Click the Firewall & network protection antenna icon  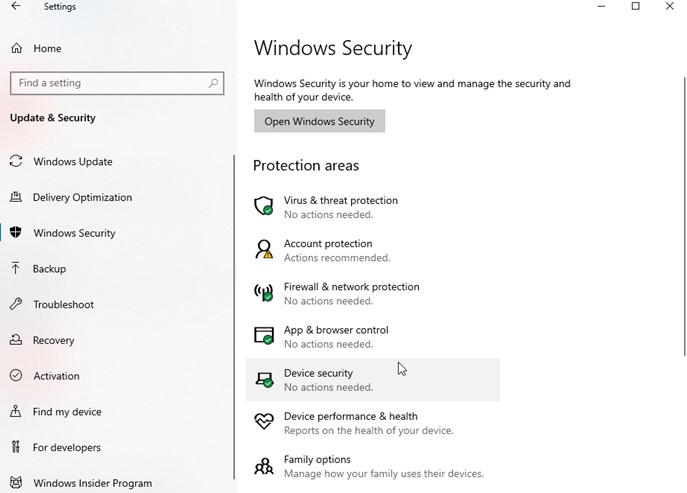pyautogui.click(x=264, y=292)
